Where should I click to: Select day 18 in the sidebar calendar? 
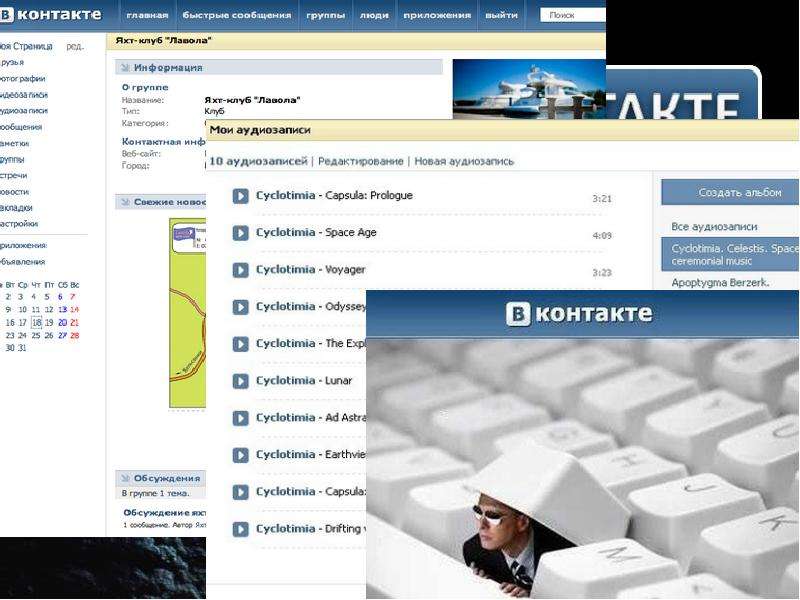click(x=36, y=322)
